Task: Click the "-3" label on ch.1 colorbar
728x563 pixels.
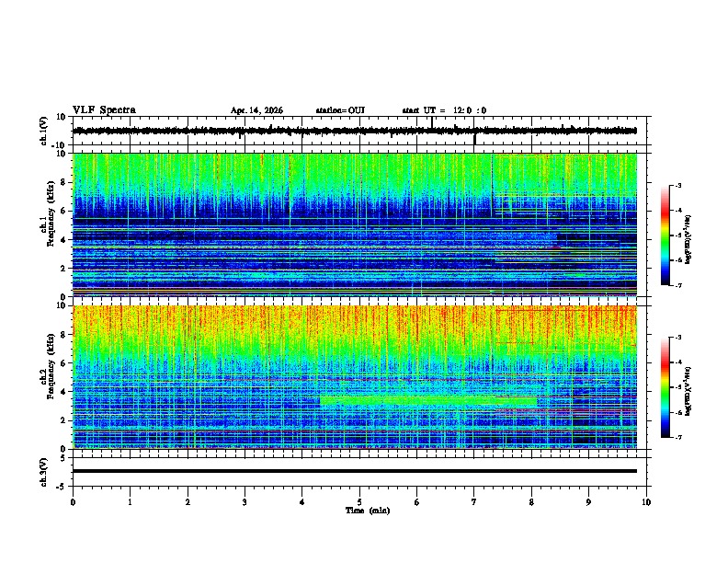Action: pyautogui.click(x=677, y=186)
